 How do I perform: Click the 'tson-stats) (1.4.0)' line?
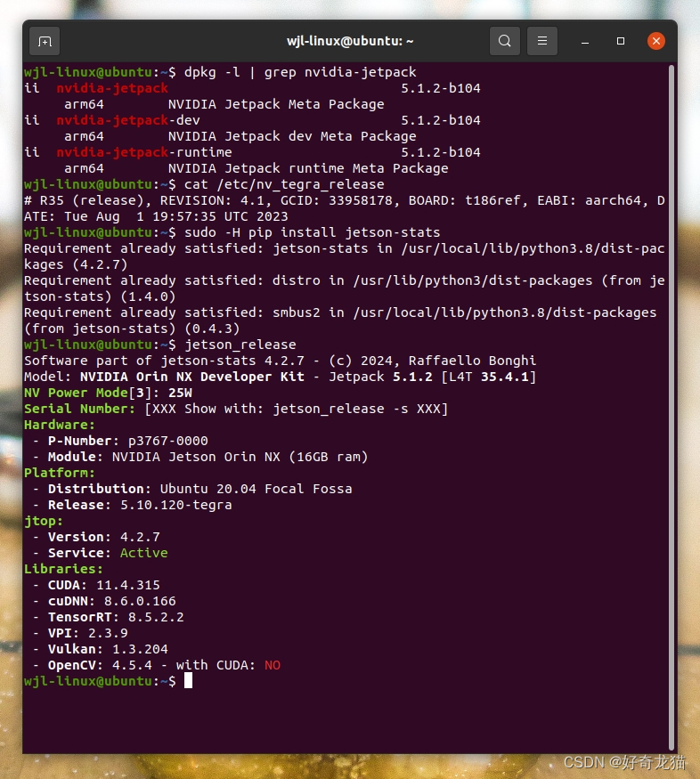pyautogui.click(x=100, y=296)
